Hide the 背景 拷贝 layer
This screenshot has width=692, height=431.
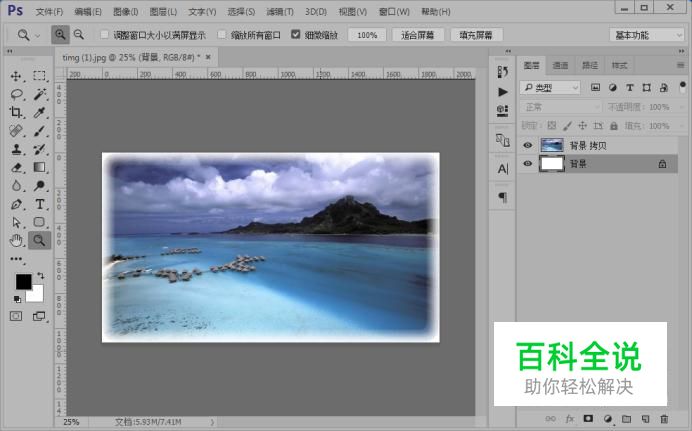[528, 145]
